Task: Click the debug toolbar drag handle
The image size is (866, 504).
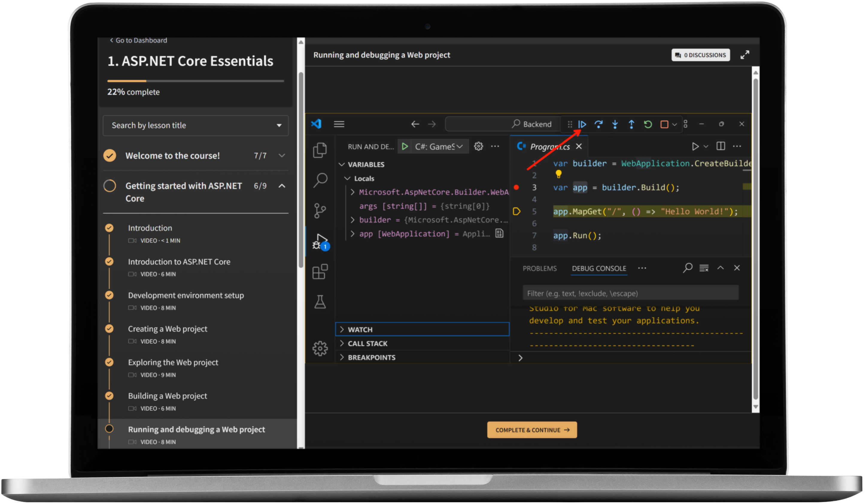Action: [x=570, y=125]
